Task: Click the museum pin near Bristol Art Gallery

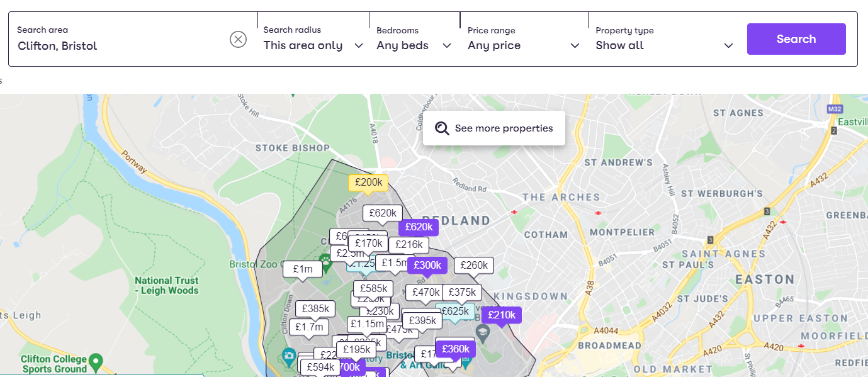Action: 465,362
